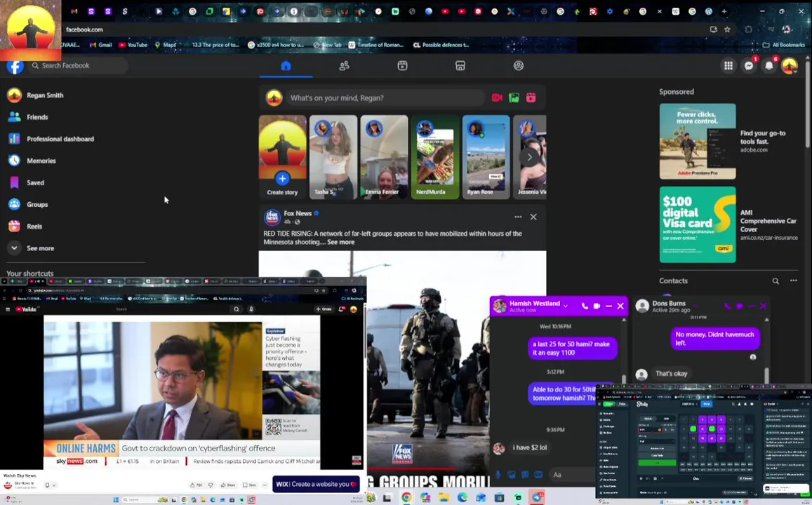The height and width of the screenshot is (505, 812).
Task: Hide the Fox News post with X
Action: tap(533, 217)
